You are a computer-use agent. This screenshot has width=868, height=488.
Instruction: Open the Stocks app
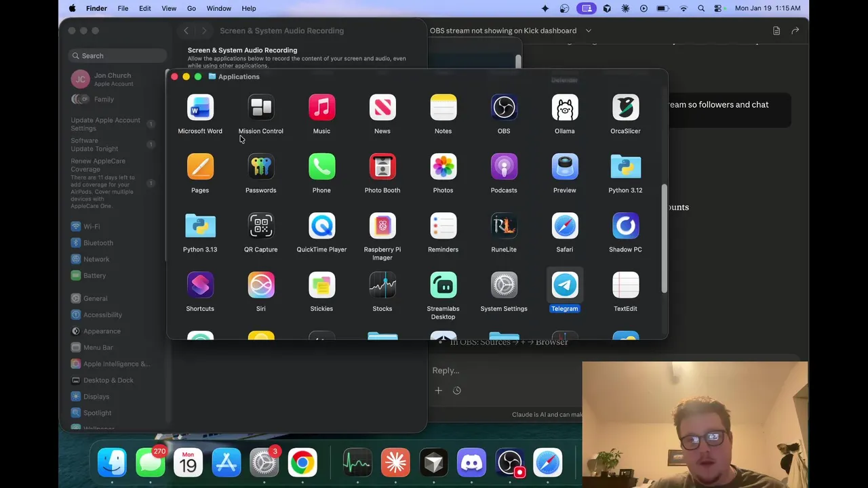tap(382, 285)
